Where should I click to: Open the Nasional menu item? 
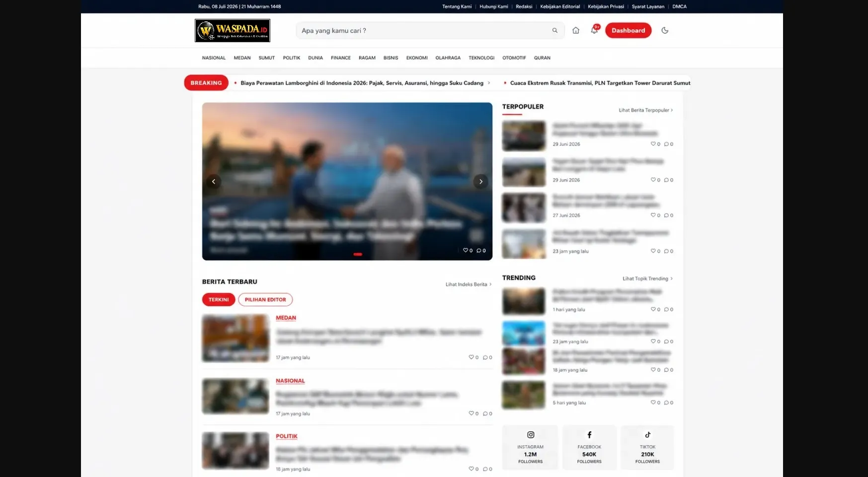pos(214,58)
